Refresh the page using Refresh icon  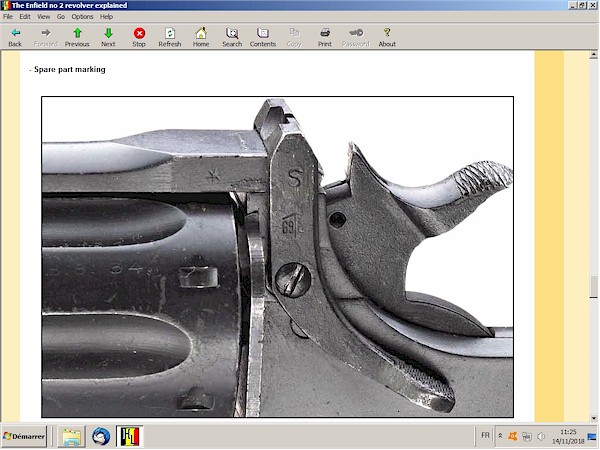[x=170, y=33]
